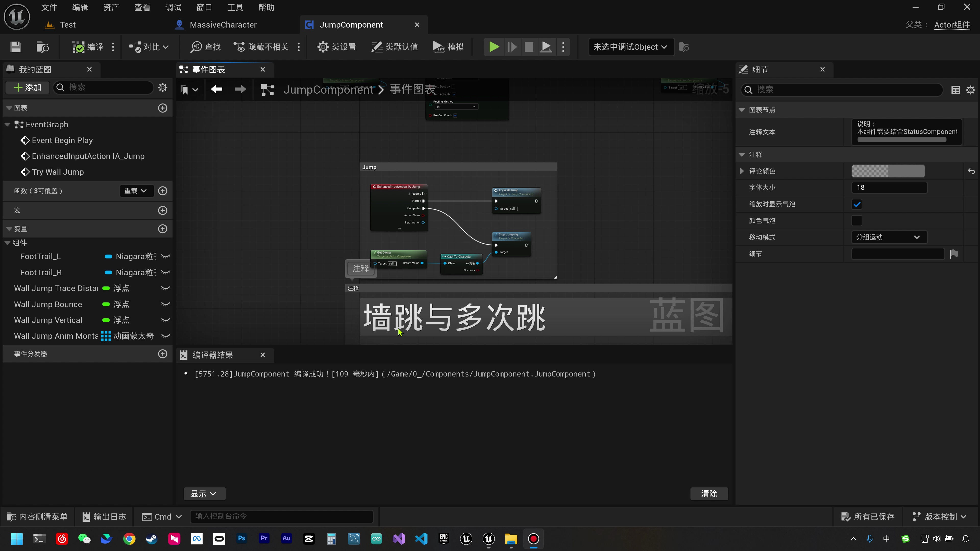
Task: Browse to asset in content browser
Action: [42, 47]
